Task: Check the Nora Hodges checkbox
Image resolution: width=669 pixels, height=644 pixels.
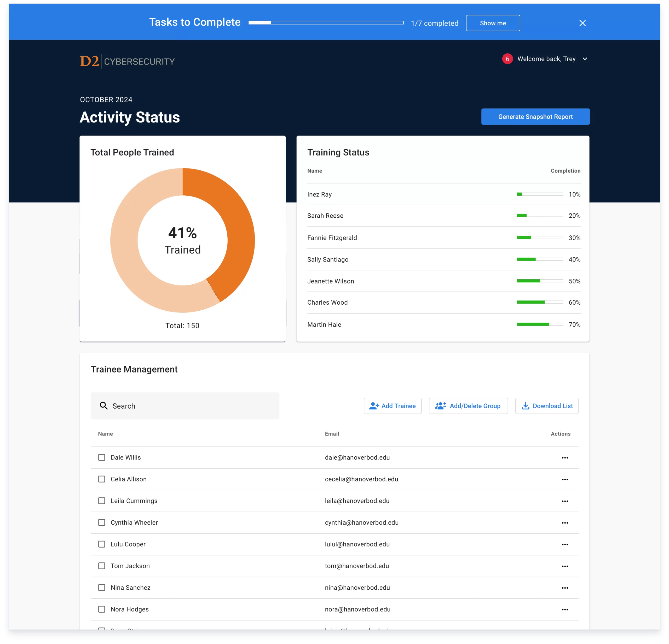Action: coord(101,609)
